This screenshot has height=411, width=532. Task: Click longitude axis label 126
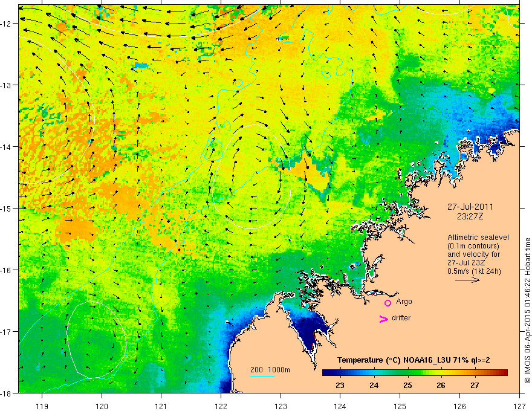[x=459, y=407]
